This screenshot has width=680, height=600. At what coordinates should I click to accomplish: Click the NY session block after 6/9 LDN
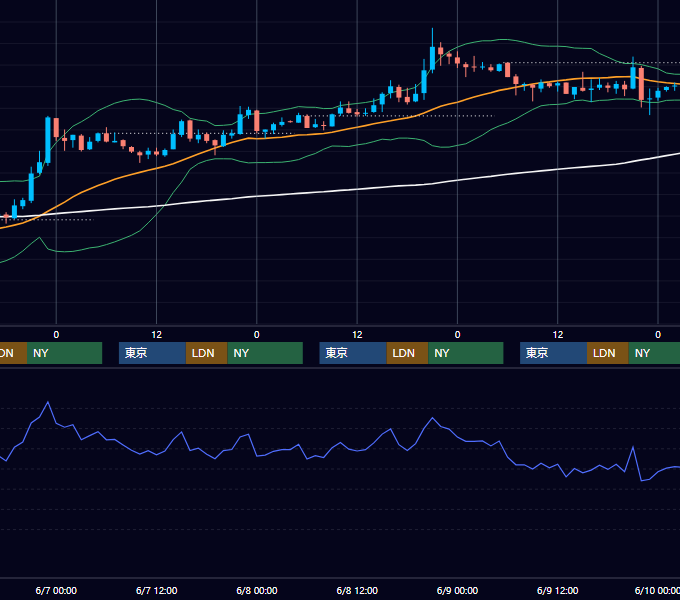coord(654,353)
